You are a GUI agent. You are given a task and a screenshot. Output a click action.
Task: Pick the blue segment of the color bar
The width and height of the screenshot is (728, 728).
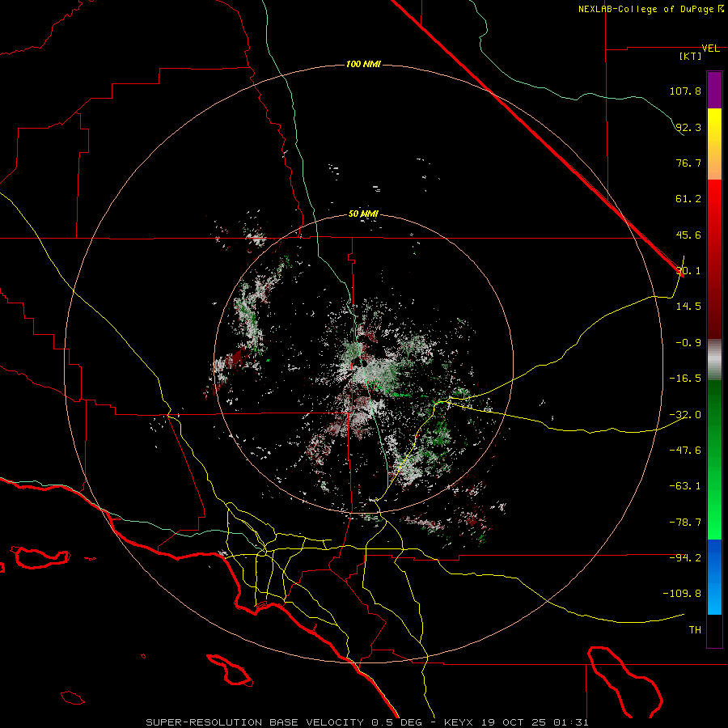click(714, 577)
